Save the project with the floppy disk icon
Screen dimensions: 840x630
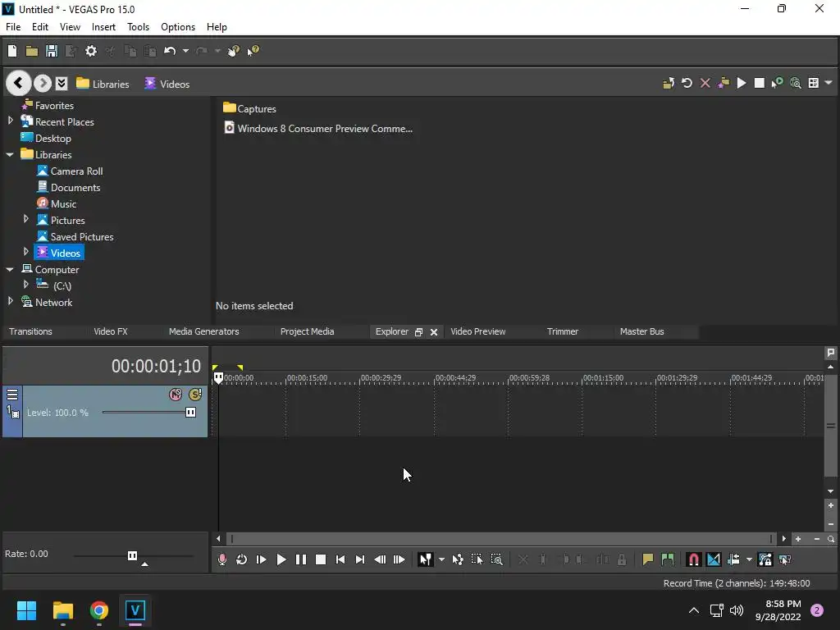(x=52, y=51)
